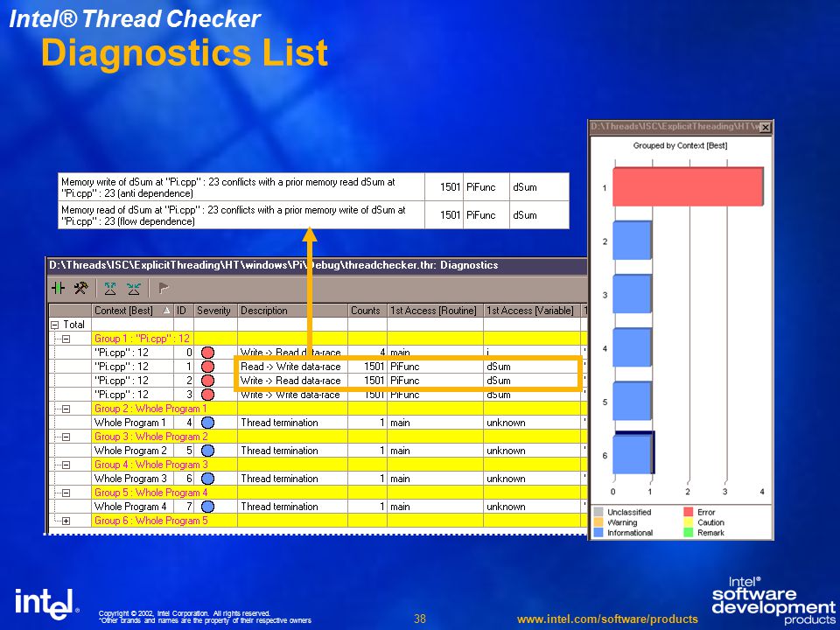Viewport: 840px width, 630px height.
Task: Click the blue severity circle for ID 4
Action: coord(208,423)
